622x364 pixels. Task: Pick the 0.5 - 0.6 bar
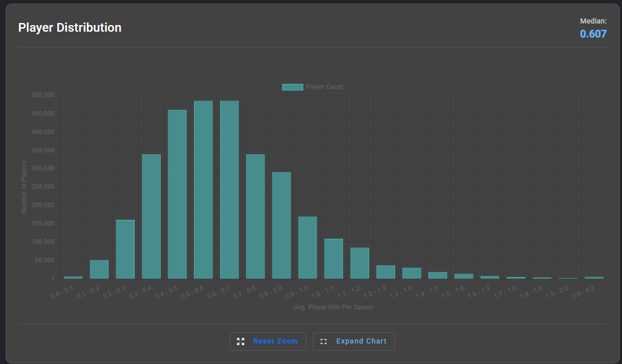click(x=203, y=190)
